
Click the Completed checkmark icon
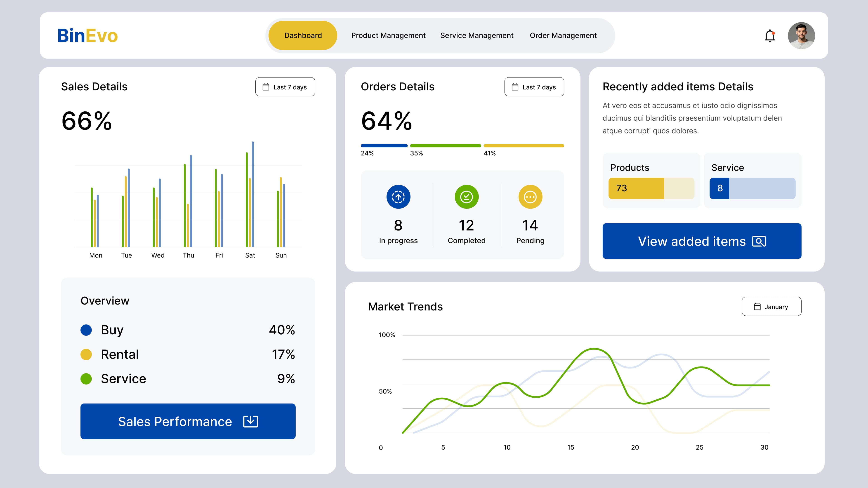click(466, 197)
